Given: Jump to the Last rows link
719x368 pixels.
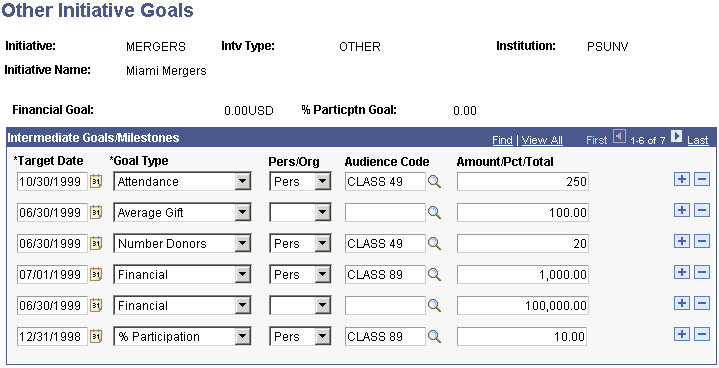Looking at the screenshot, I should (x=697, y=140).
